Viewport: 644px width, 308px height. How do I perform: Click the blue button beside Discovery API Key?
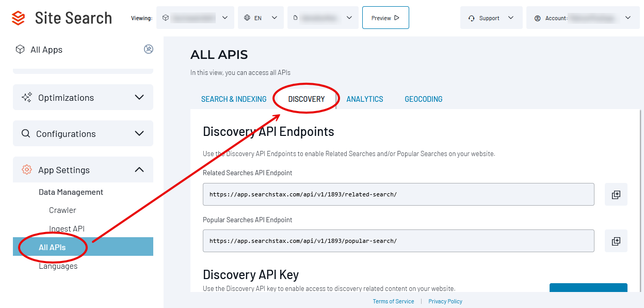(x=588, y=287)
